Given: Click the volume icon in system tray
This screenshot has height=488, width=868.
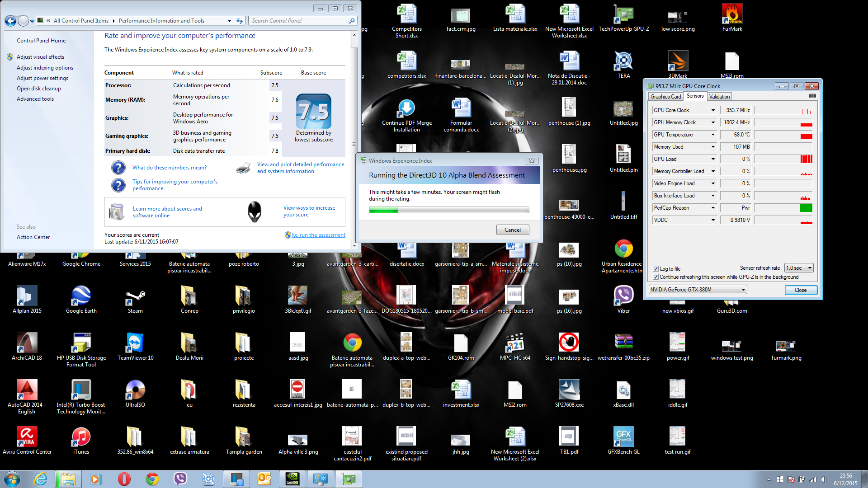Looking at the screenshot, I should (x=824, y=480).
